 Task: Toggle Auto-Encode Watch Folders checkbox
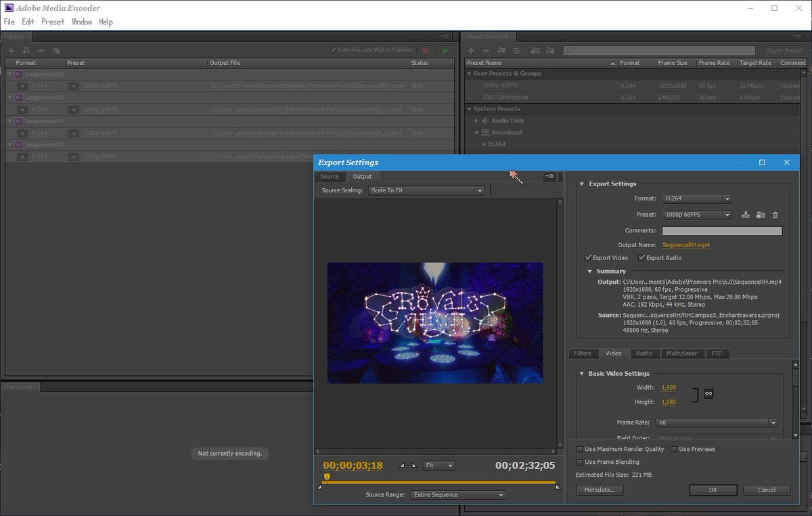click(x=333, y=50)
